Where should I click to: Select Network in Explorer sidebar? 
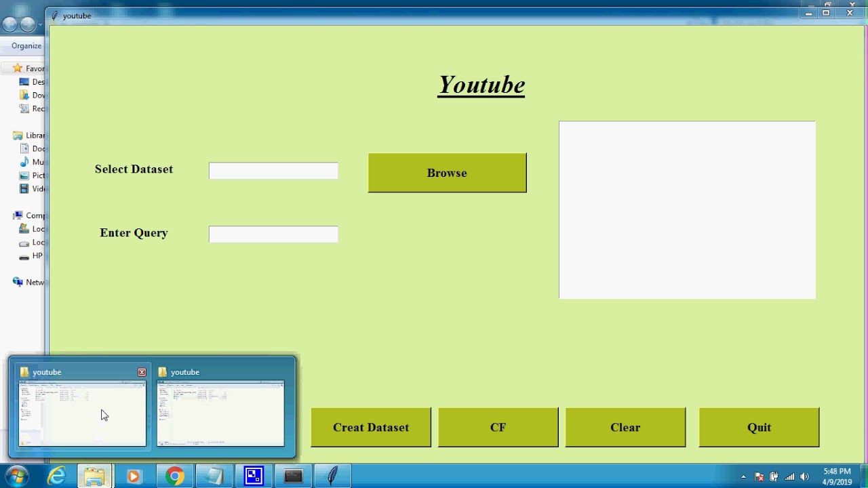pos(28,283)
